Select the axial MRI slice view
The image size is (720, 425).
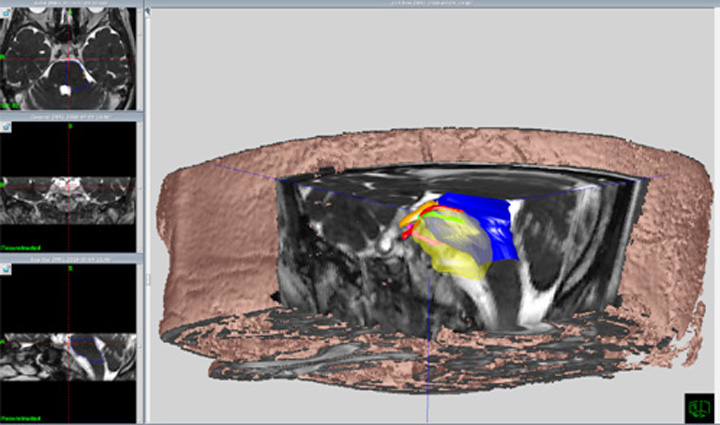pyautogui.click(x=68, y=58)
